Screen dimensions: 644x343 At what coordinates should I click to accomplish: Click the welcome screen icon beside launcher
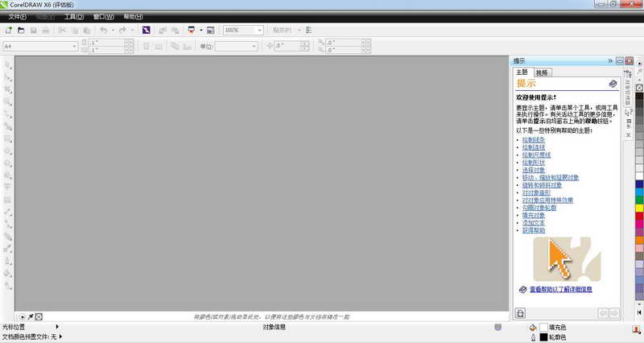[x=211, y=30]
